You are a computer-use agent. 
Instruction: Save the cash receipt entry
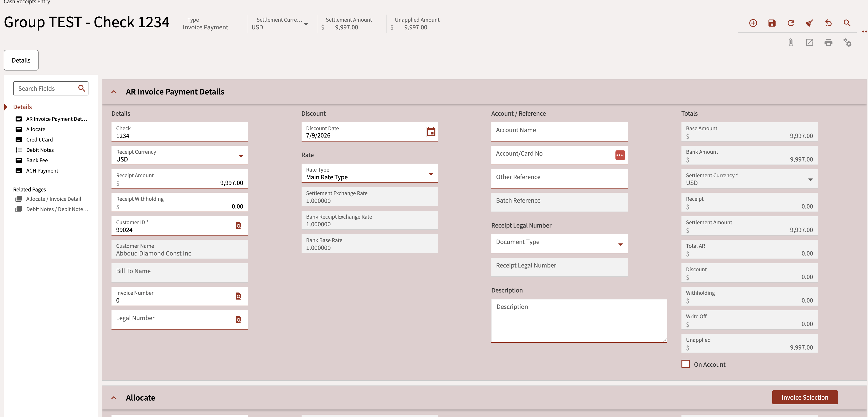[x=772, y=23]
